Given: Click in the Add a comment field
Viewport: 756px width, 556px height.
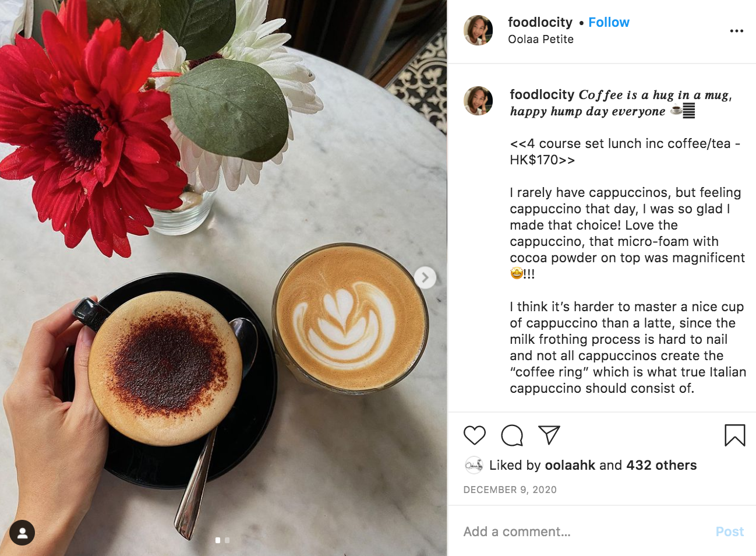Looking at the screenshot, I should click(582, 532).
